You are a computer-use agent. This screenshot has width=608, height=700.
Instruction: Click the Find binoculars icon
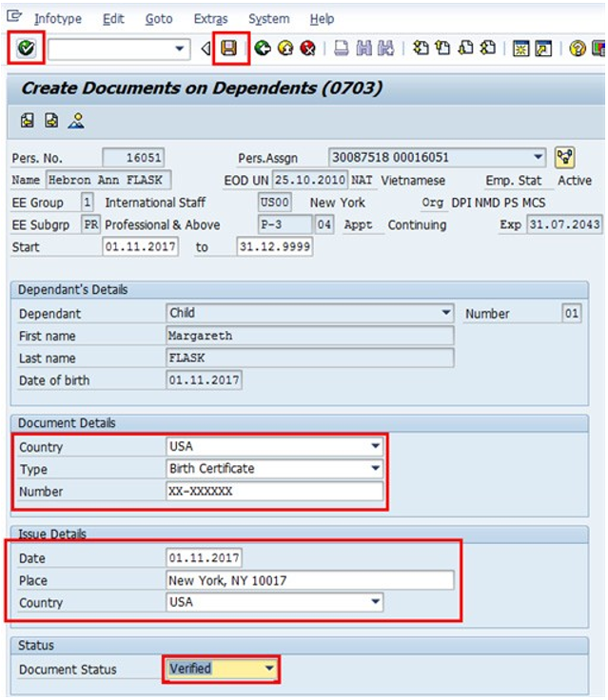click(x=364, y=48)
